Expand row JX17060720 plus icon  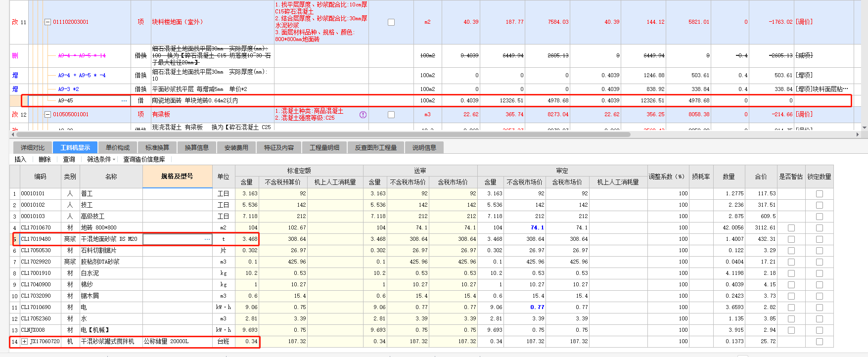click(x=24, y=342)
